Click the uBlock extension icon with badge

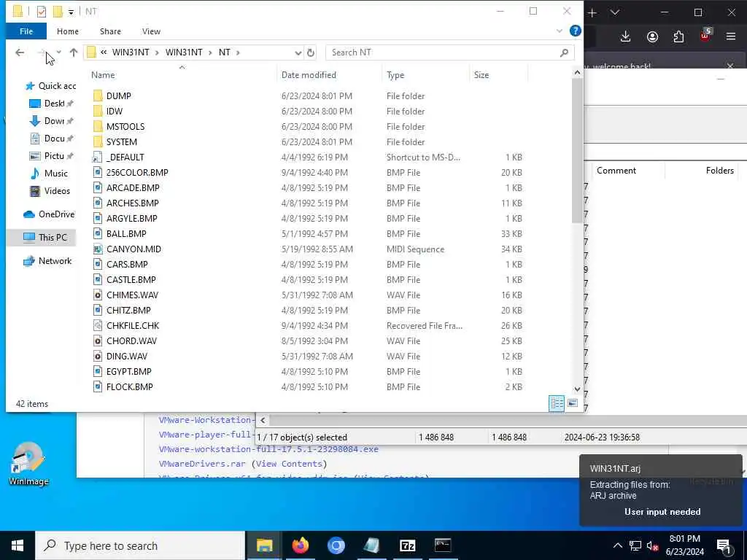705,35
